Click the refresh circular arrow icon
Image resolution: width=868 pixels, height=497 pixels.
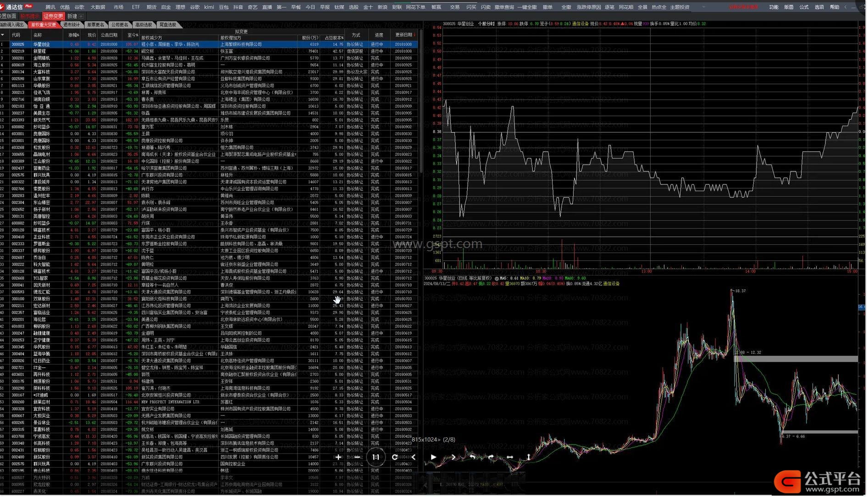point(395,457)
